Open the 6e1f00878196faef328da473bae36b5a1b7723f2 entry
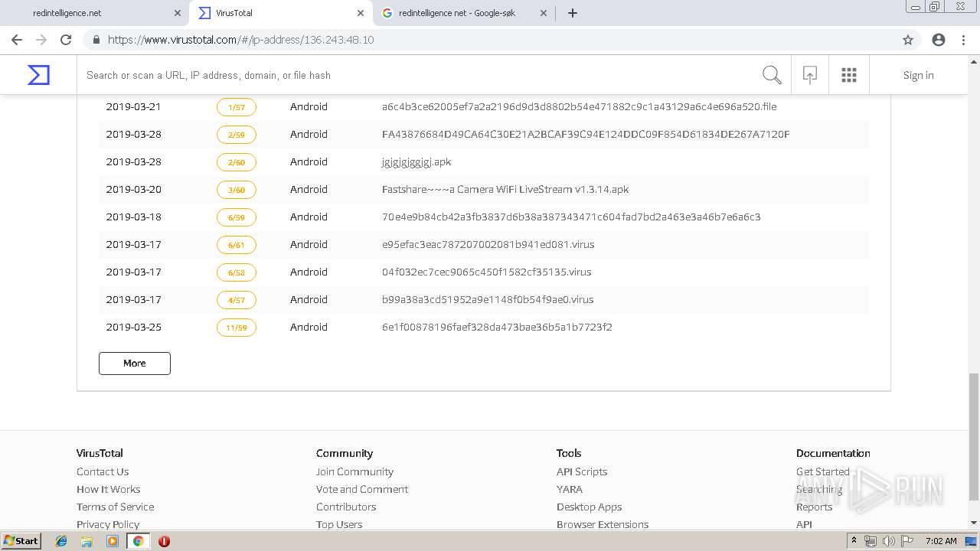980x551 pixels. (x=497, y=327)
